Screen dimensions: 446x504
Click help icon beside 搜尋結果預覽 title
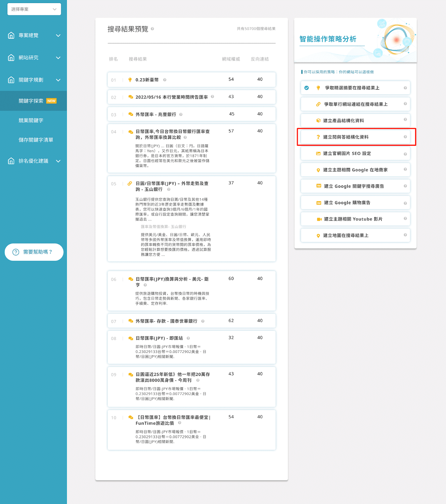tap(152, 29)
